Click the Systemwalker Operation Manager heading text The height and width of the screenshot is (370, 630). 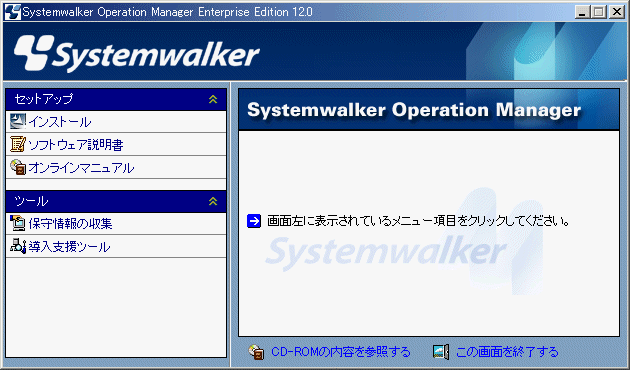click(414, 110)
